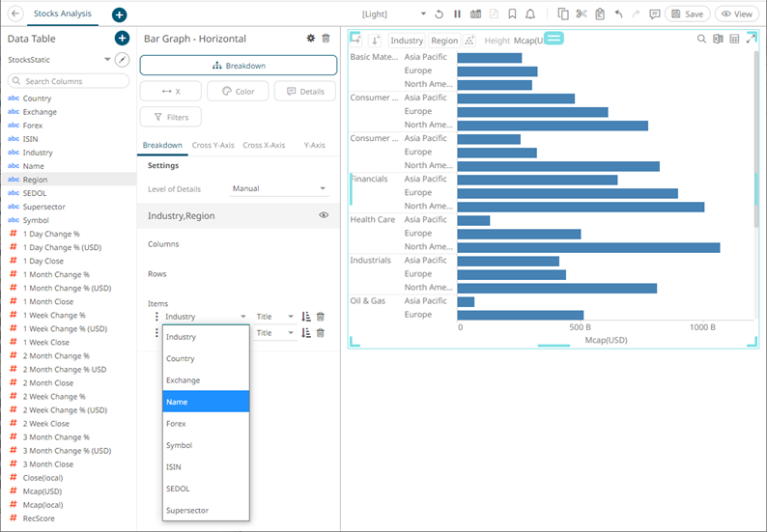
Task: Click the Color variable button
Action: [238, 91]
